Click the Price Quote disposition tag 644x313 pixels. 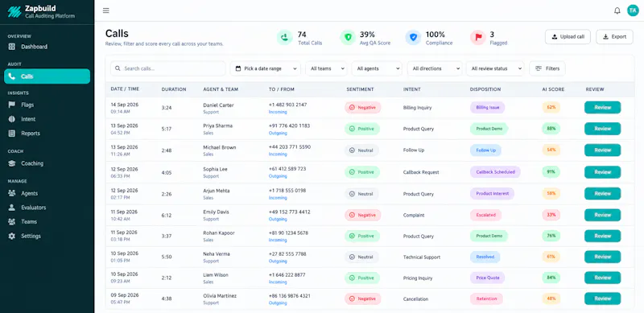[488, 278]
